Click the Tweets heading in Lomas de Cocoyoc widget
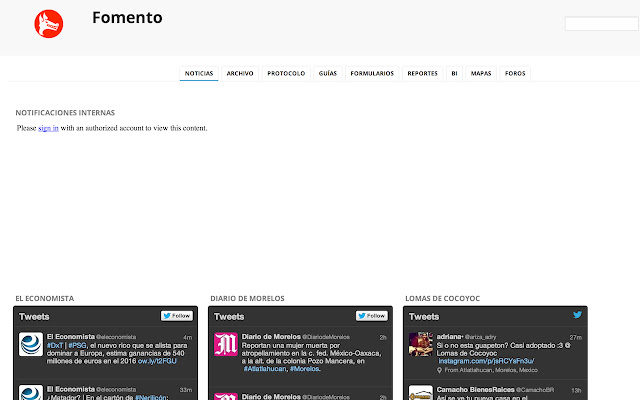640x400 pixels. click(424, 317)
